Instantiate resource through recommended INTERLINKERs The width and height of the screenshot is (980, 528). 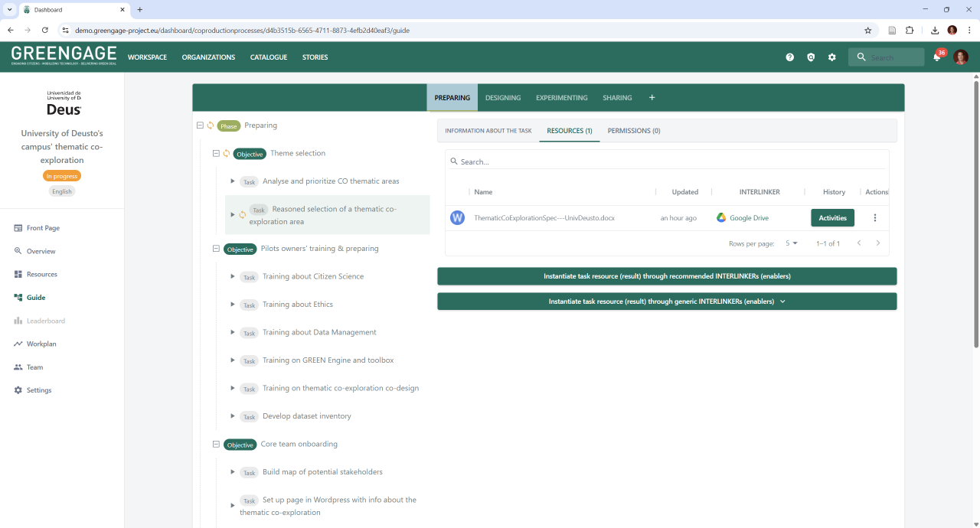[667, 276]
